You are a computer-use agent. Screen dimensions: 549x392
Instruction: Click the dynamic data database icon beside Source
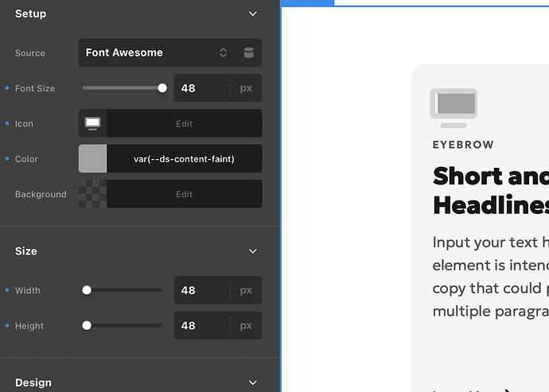coord(248,52)
